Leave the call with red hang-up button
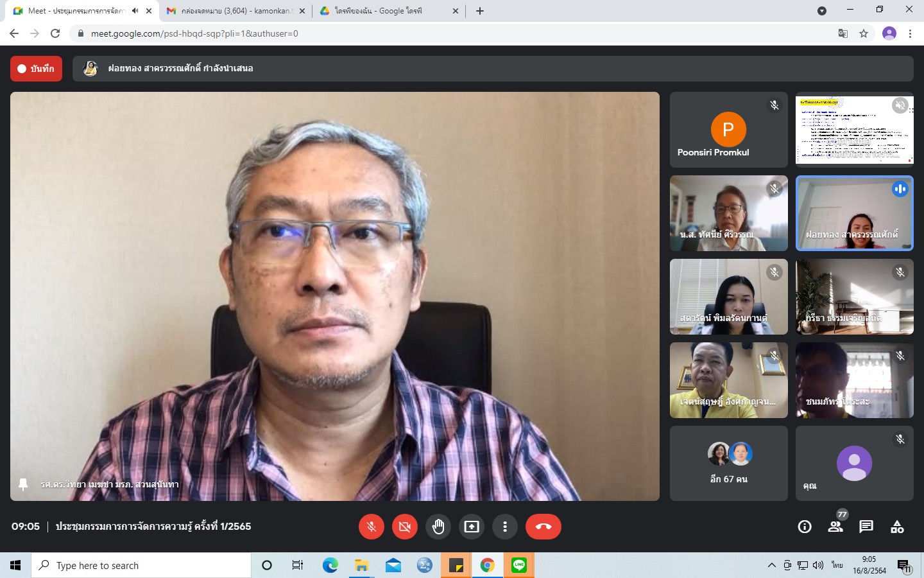Screen dimensions: 924x578 (543, 527)
